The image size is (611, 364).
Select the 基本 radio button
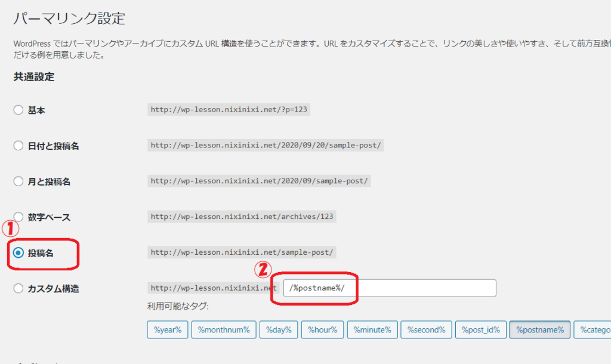(18, 110)
